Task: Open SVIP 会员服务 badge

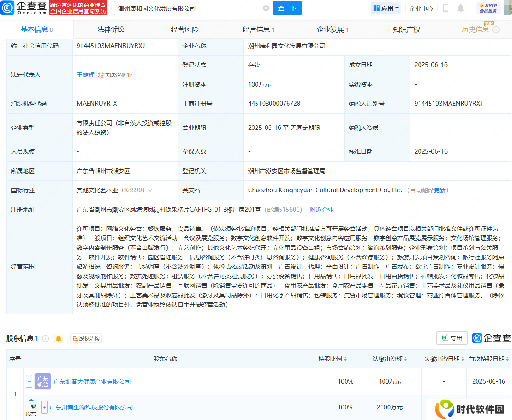Action: (x=488, y=8)
